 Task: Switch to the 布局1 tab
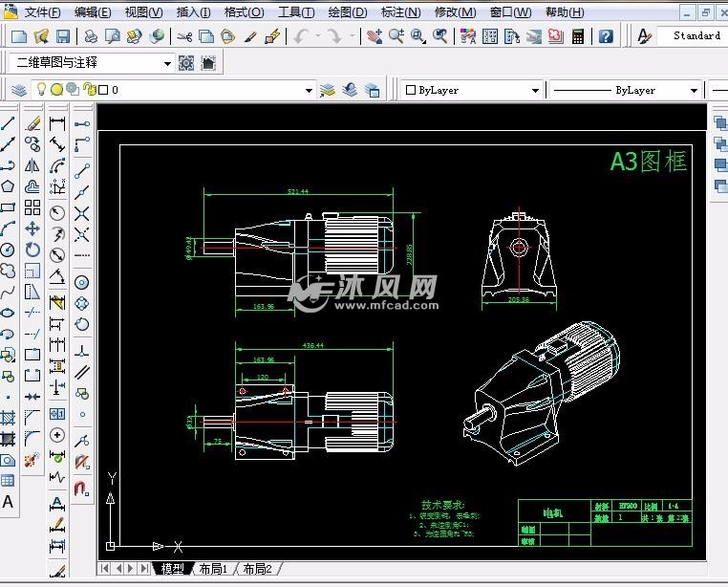[x=212, y=569]
